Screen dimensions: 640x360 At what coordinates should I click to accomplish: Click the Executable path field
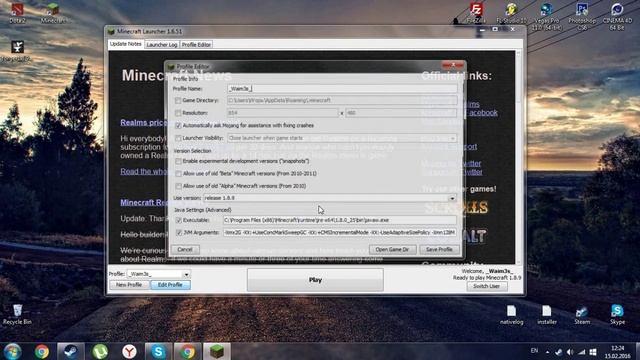coord(340,220)
